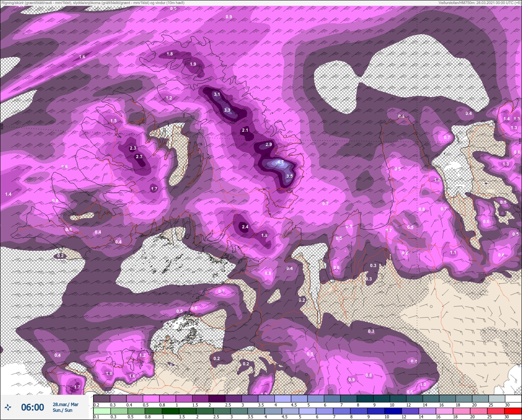Click the map title starting with 'Rigning/skúrir'
Screen dimensions: 522x420
click(x=93, y=2)
